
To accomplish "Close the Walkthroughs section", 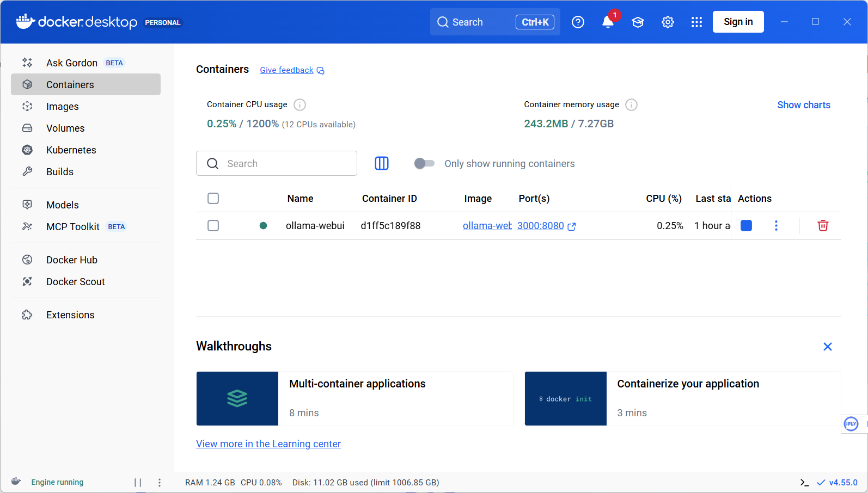I will pyautogui.click(x=828, y=347).
